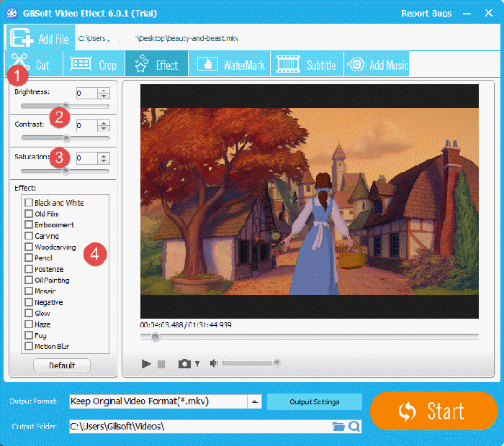
Task: Click the orange Start button
Action: tap(433, 411)
